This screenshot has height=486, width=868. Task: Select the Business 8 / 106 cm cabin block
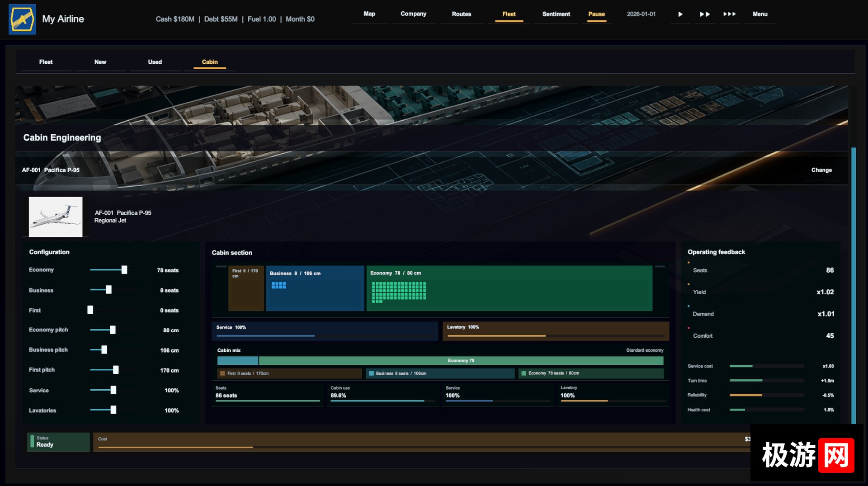(315, 288)
